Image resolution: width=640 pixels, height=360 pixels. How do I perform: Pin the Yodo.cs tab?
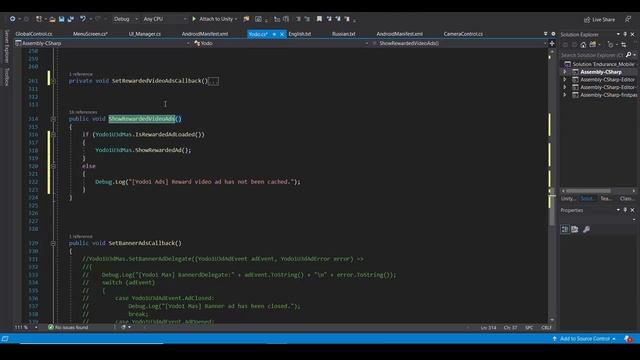click(274, 34)
